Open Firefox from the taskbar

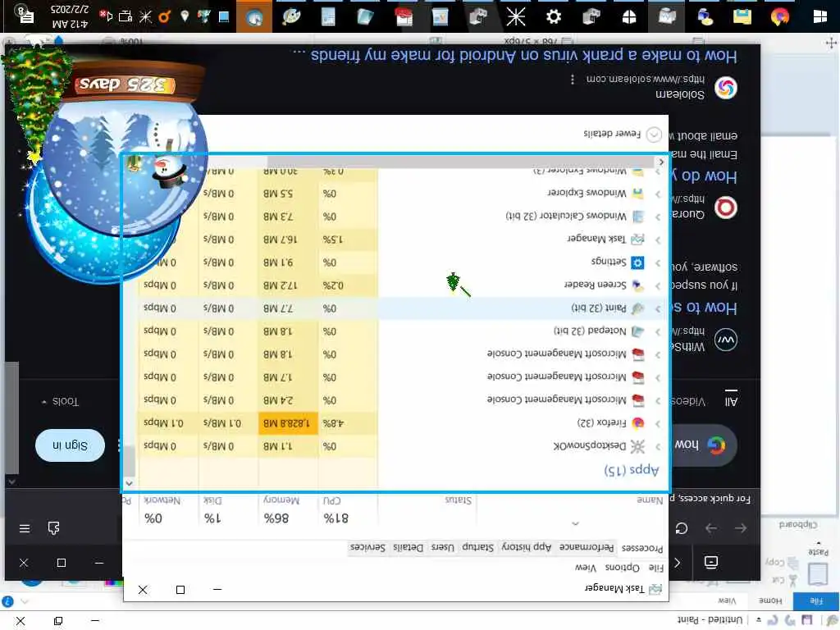point(780,16)
